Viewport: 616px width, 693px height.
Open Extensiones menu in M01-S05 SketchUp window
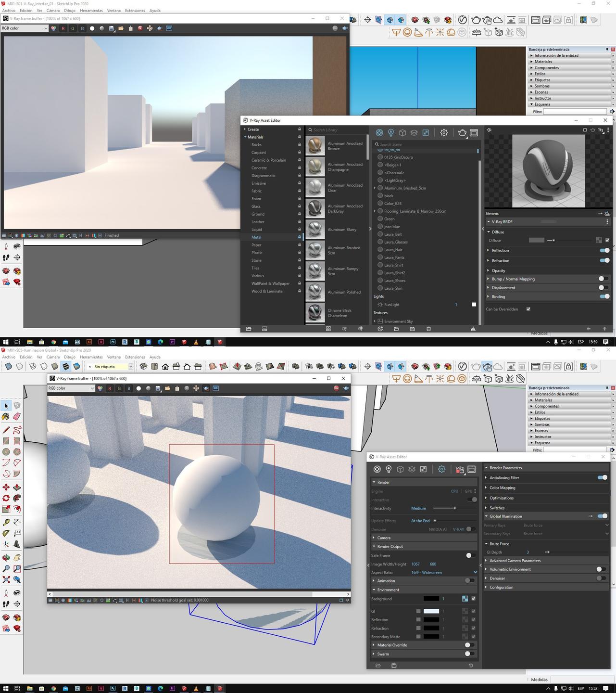(x=135, y=357)
